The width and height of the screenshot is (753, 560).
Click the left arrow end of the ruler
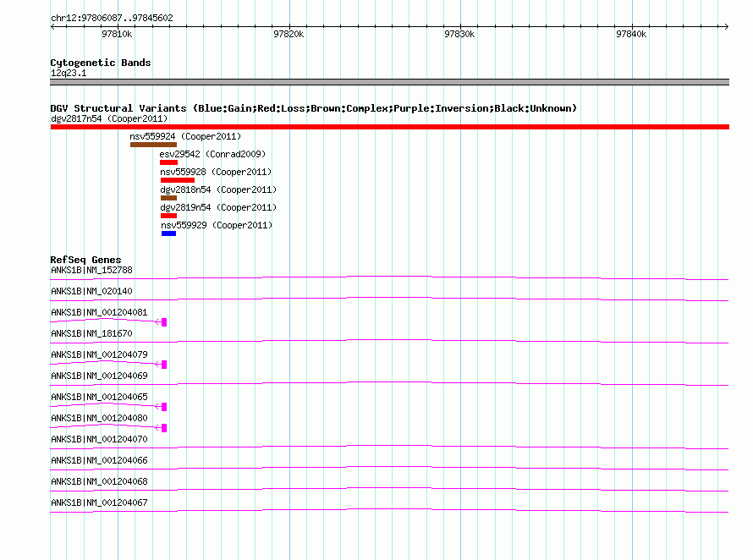[x=52, y=26]
